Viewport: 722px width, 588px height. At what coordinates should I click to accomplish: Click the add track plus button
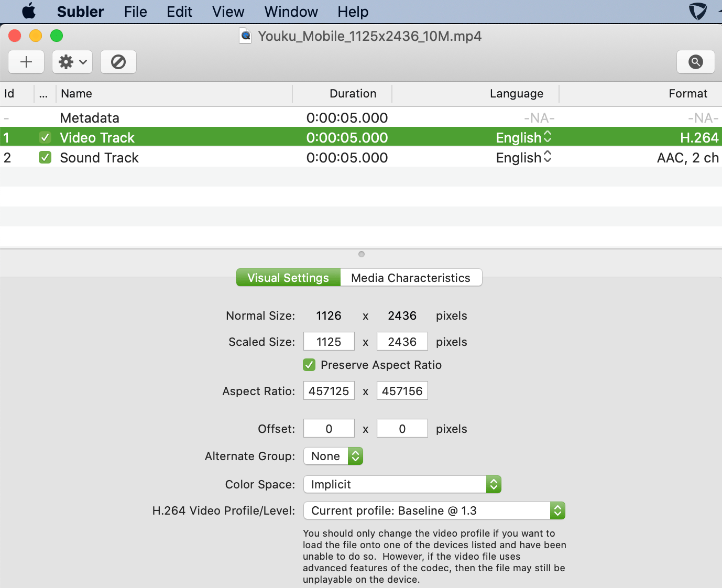(26, 62)
